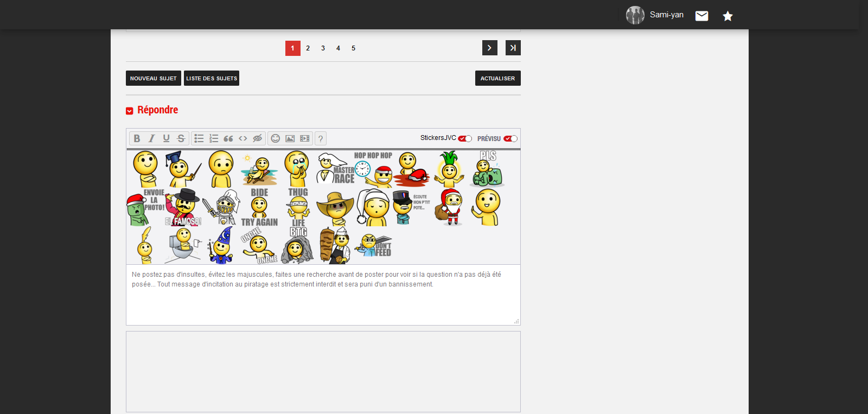Screen dimensions: 868x414
Task: Insert an image via toolbar
Action: (290, 138)
